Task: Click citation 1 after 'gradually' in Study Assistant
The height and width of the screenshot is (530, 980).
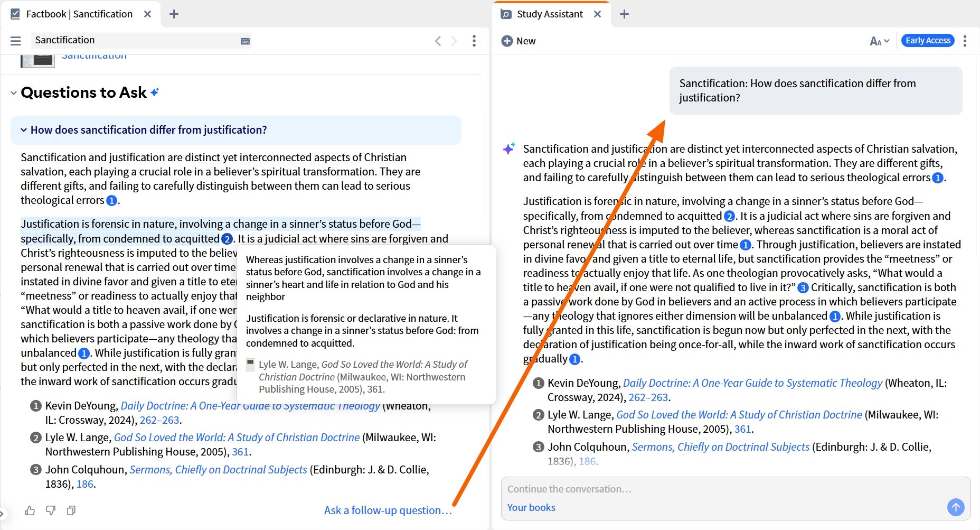Action: tap(574, 359)
